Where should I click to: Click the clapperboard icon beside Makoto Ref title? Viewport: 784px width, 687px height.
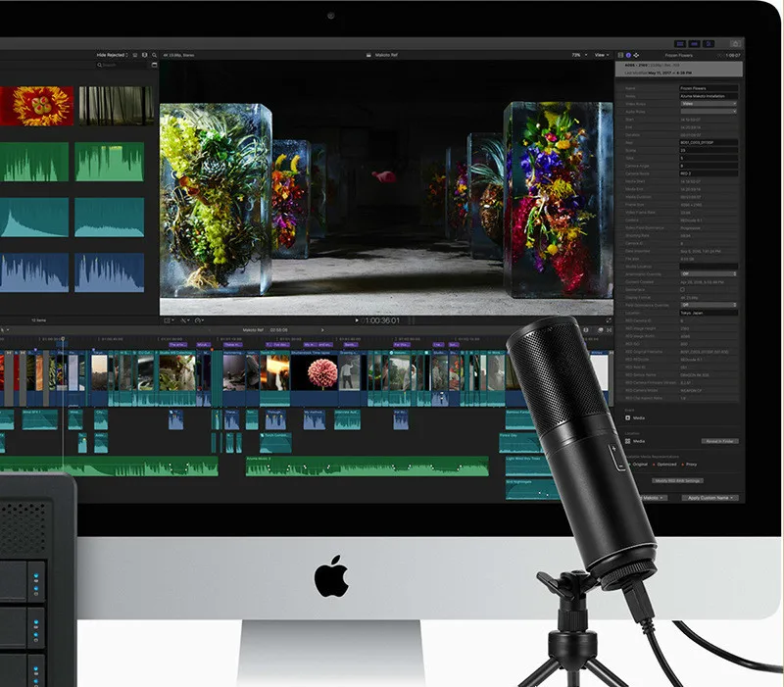click(368, 55)
